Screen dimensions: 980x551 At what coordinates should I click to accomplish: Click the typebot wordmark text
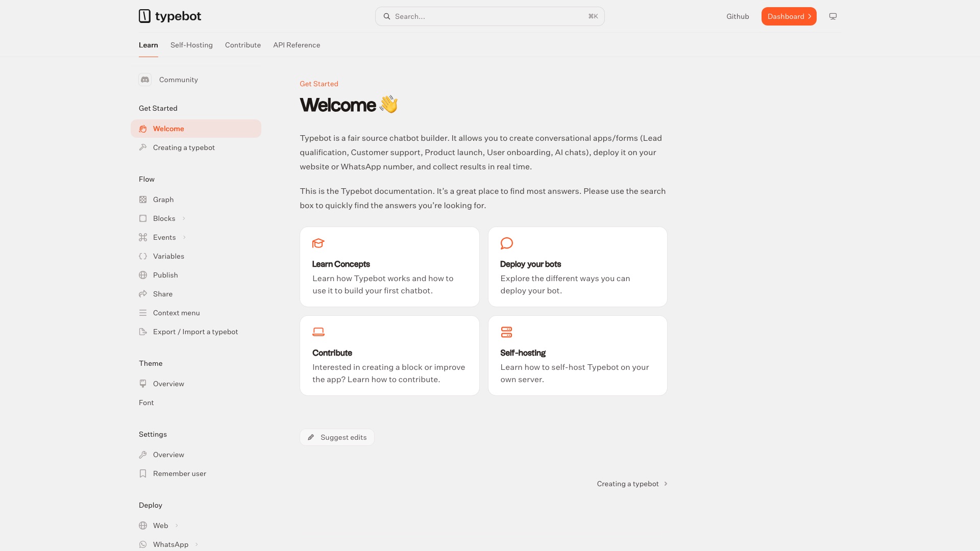point(178,16)
